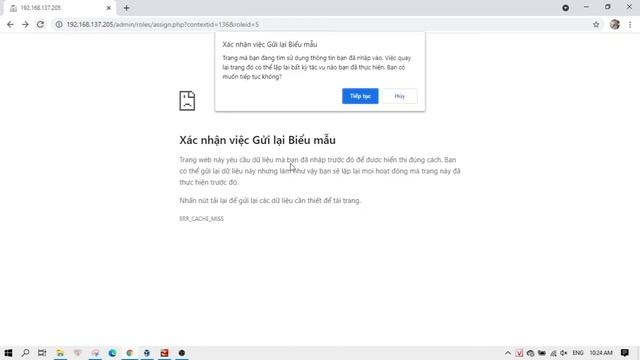The height and width of the screenshot is (360, 640).
Task: Open Windows taskbar search
Action: (25, 353)
